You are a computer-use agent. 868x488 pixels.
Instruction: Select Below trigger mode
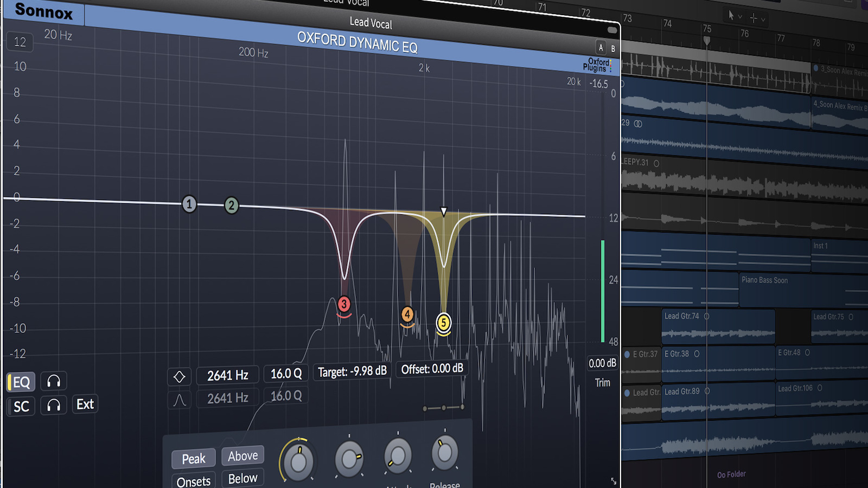tap(242, 478)
